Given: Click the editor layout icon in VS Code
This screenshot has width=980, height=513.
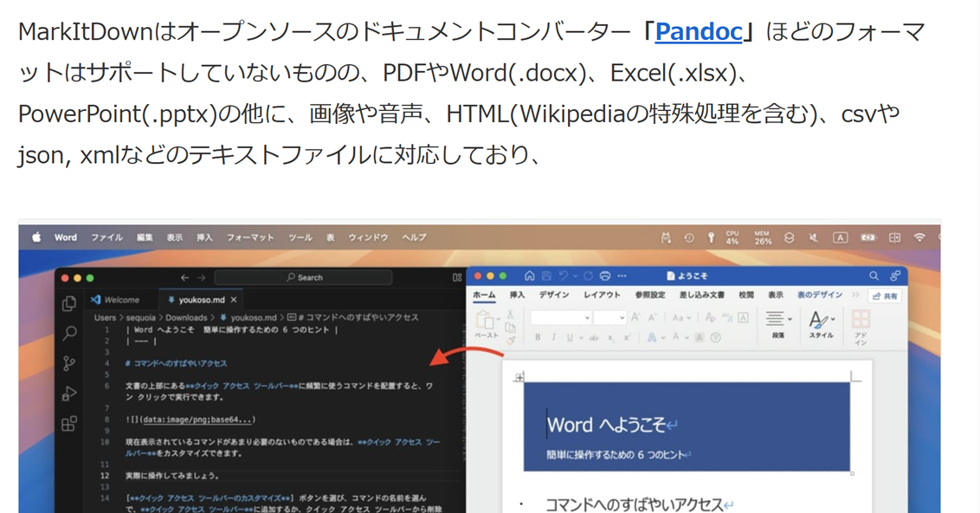Looking at the screenshot, I should pyautogui.click(x=456, y=277).
